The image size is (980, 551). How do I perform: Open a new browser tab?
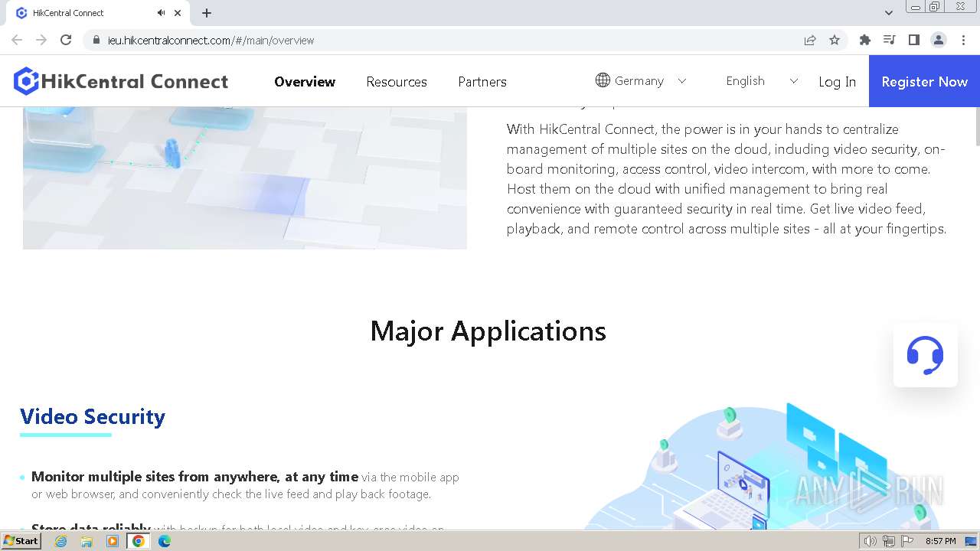point(207,13)
